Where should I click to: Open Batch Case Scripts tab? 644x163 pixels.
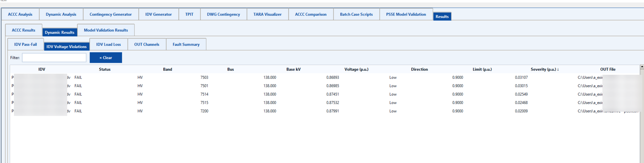[x=356, y=14]
